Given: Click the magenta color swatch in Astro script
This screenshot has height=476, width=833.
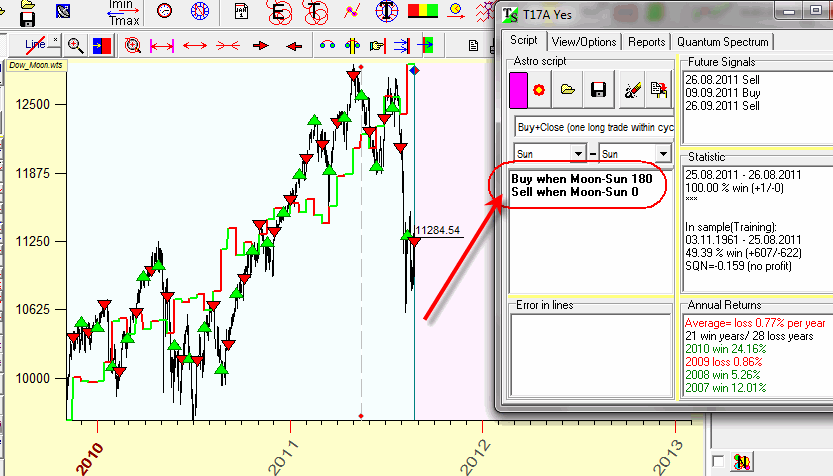Looking at the screenshot, I should click(520, 90).
